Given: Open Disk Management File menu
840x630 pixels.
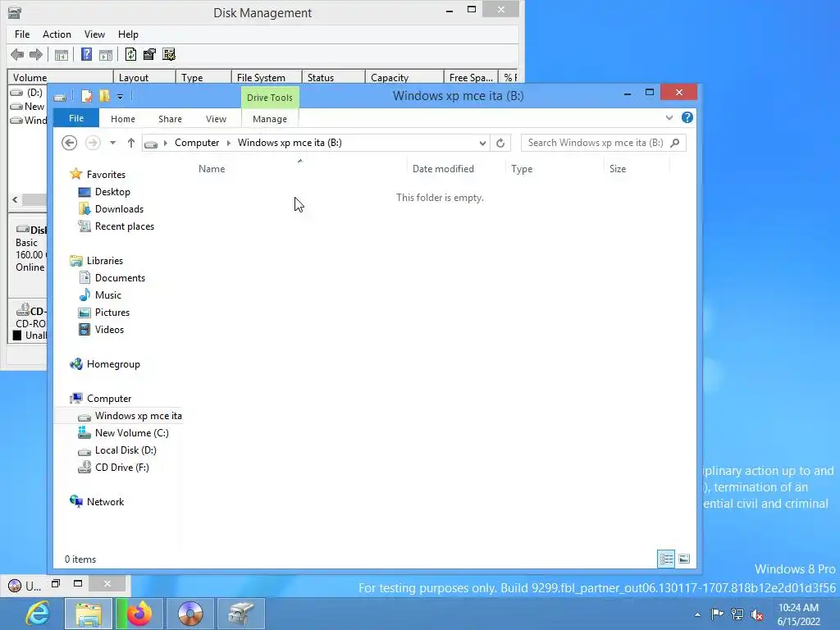Looking at the screenshot, I should click(x=22, y=34).
